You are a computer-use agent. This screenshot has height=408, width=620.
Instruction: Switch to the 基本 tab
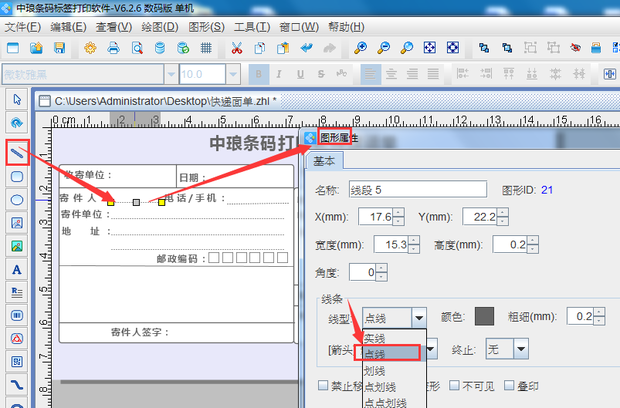[325, 161]
